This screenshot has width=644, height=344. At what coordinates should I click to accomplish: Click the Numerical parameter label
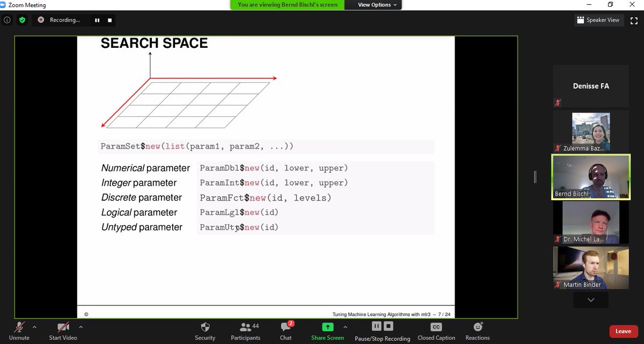coord(145,168)
